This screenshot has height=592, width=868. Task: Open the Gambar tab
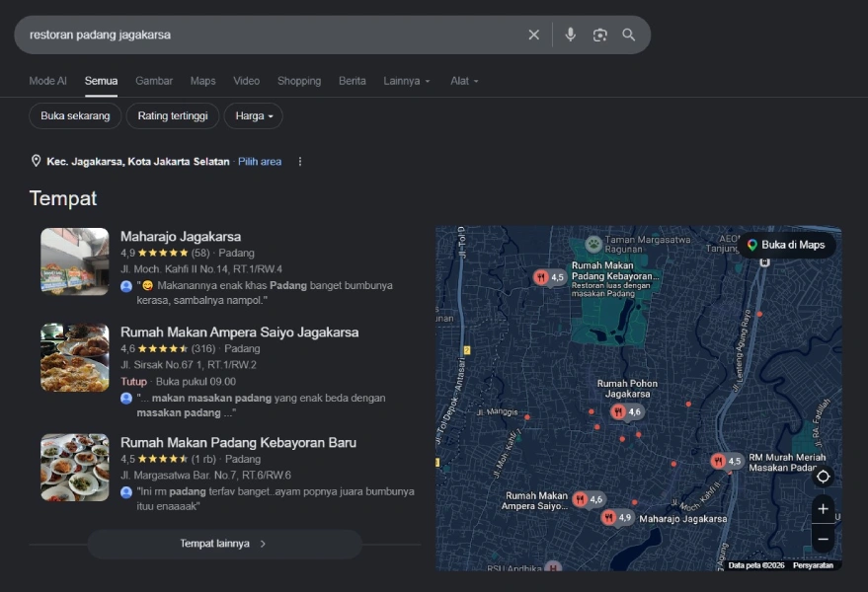(x=154, y=81)
